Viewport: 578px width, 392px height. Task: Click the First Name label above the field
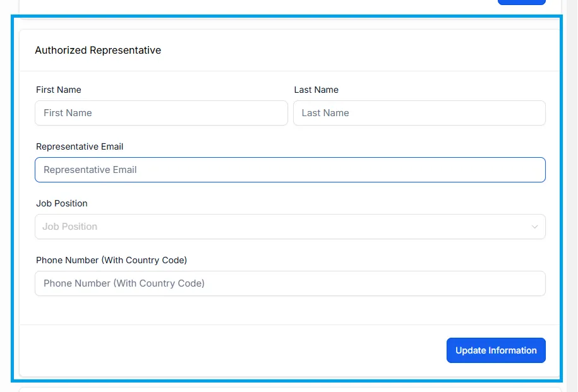pyautogui.click(x=59, y=90)
